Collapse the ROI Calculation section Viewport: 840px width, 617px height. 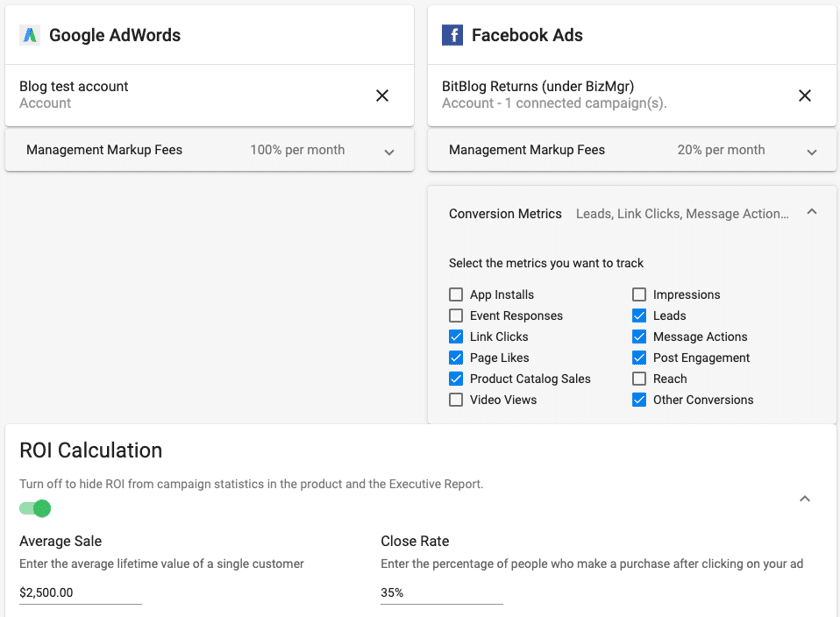(805, 498)
